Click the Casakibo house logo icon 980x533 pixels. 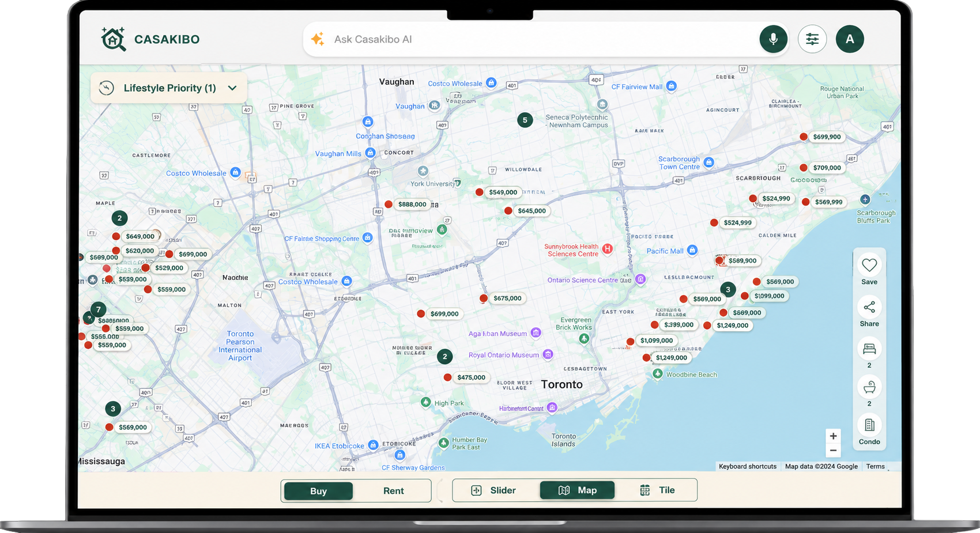pyautogui.click(x=114, y=39)
